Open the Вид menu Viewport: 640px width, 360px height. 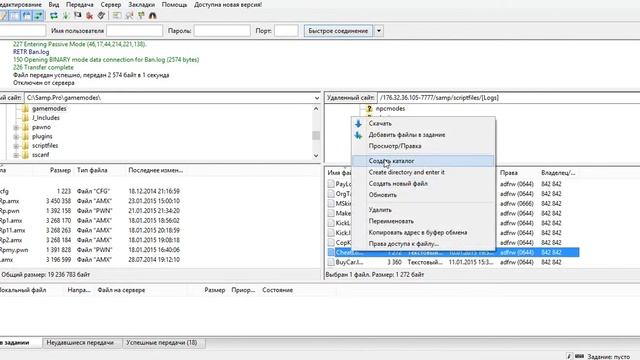click(54, 5)
